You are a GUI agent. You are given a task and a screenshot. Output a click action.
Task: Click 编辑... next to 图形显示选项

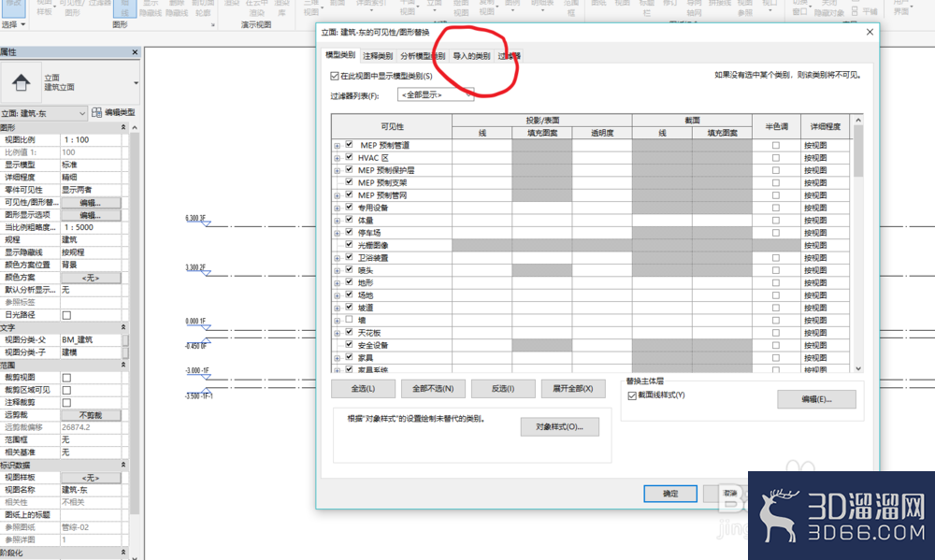91,215
